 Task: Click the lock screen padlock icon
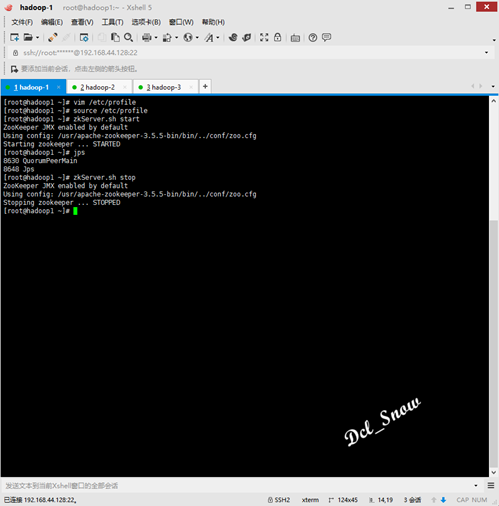(277, 37)
